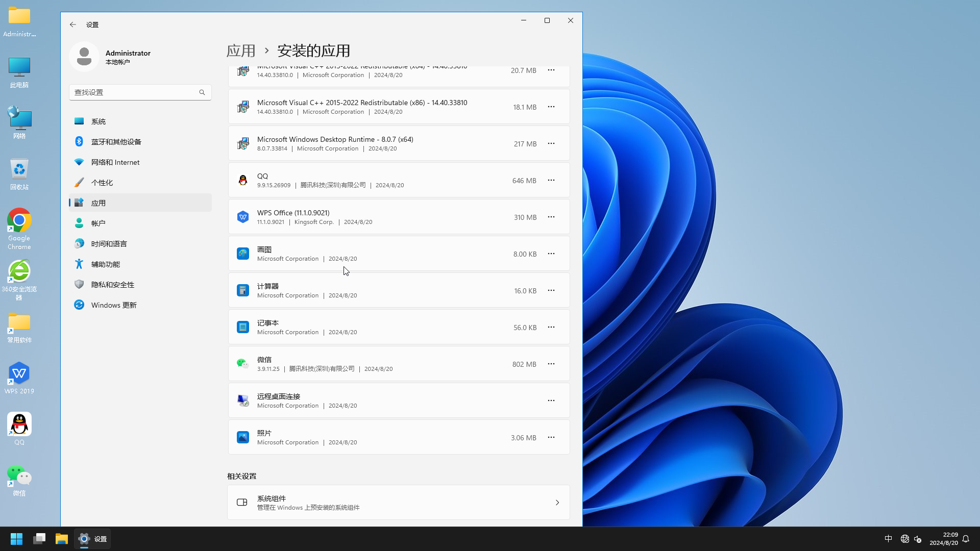The width and height of the screenshot is (980, 551).
Task: Open more options for 微信 app
Action: click(551, 364)
